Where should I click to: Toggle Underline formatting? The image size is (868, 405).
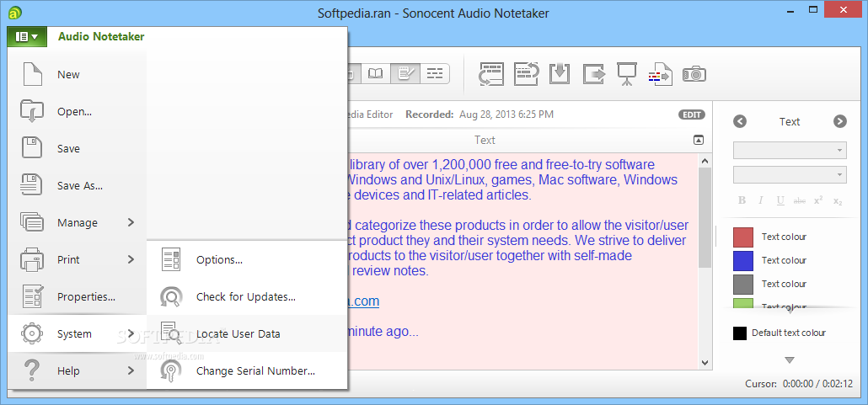[780, 200]
